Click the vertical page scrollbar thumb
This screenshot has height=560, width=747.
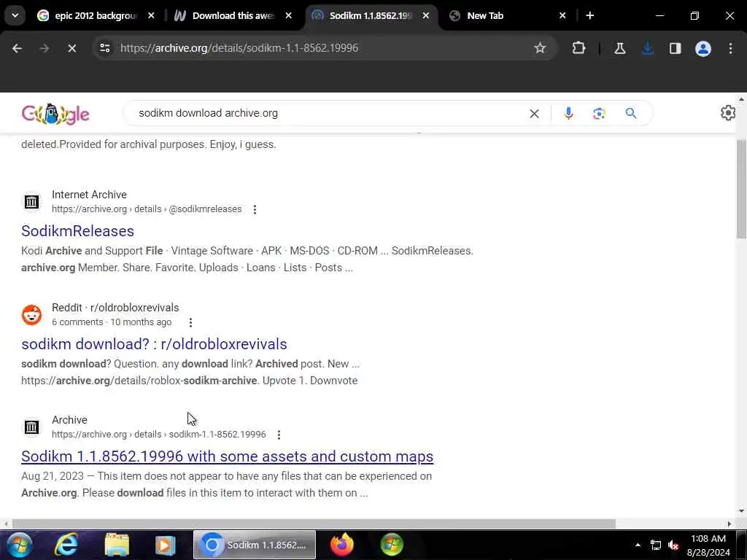pos(741,189)
